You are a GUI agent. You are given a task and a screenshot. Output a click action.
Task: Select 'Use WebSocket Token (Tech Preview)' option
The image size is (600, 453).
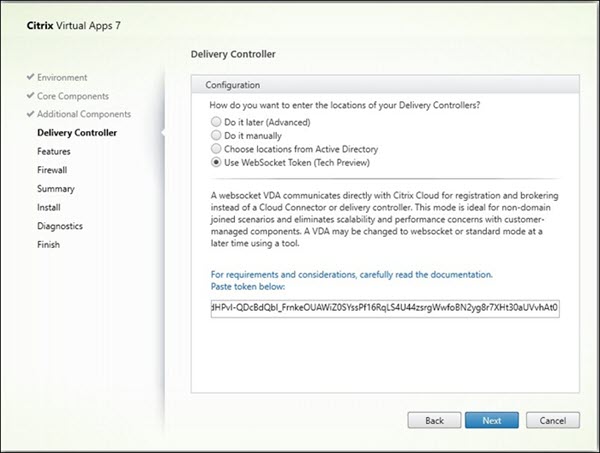[216, 160]
